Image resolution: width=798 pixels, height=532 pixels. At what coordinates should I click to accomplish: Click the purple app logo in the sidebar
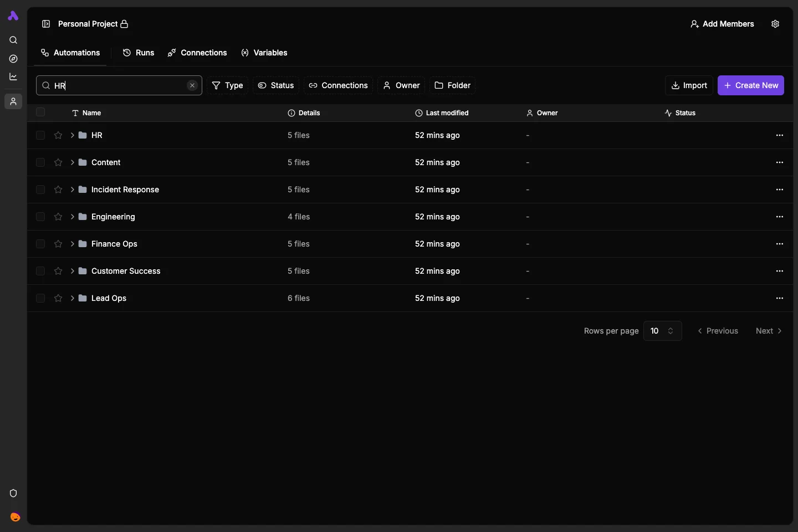(x=13, y=16)
